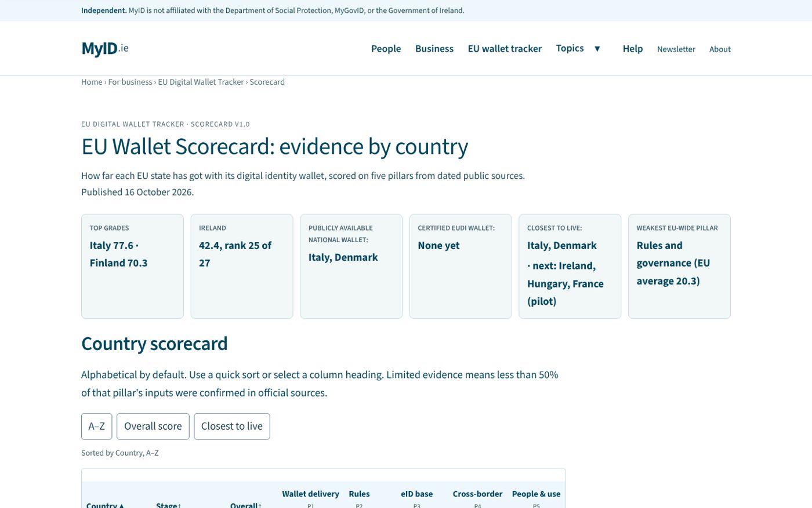Click the Scorecard breadcrumb text

point(267,82)
